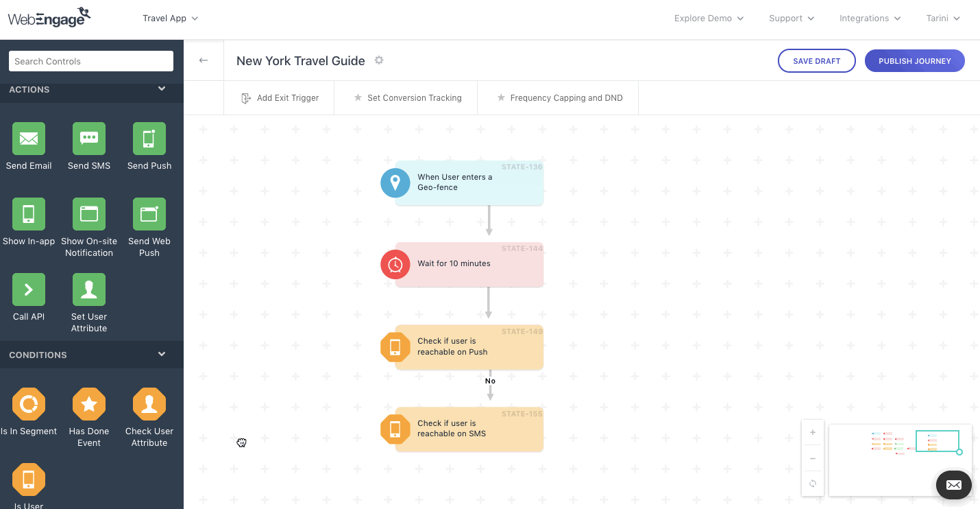The height and width of the screenshot is (509, 980).
Task: Select the 'Wait for 10 minutes' block
Action: 469,264
